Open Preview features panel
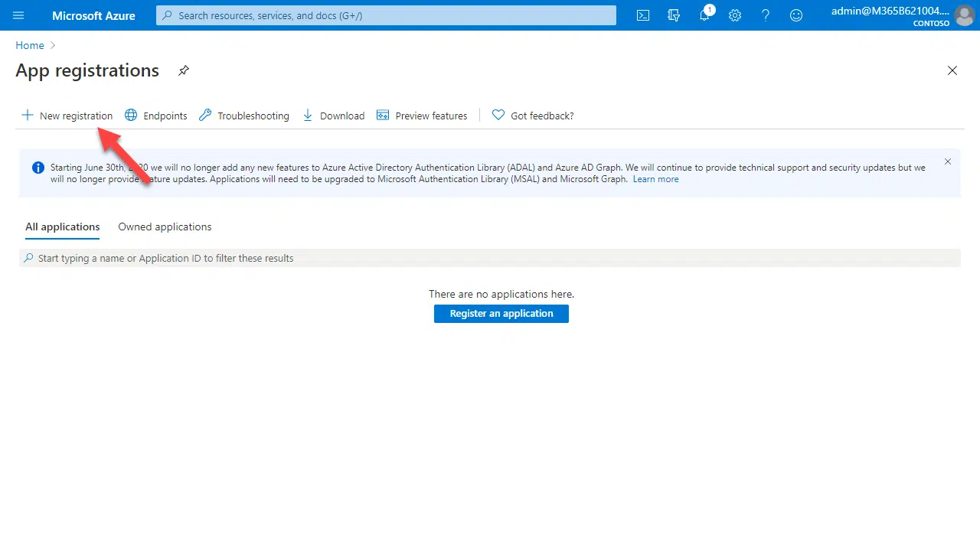The height and width of the screenshot is (551, 980). [x=422, y=116]
